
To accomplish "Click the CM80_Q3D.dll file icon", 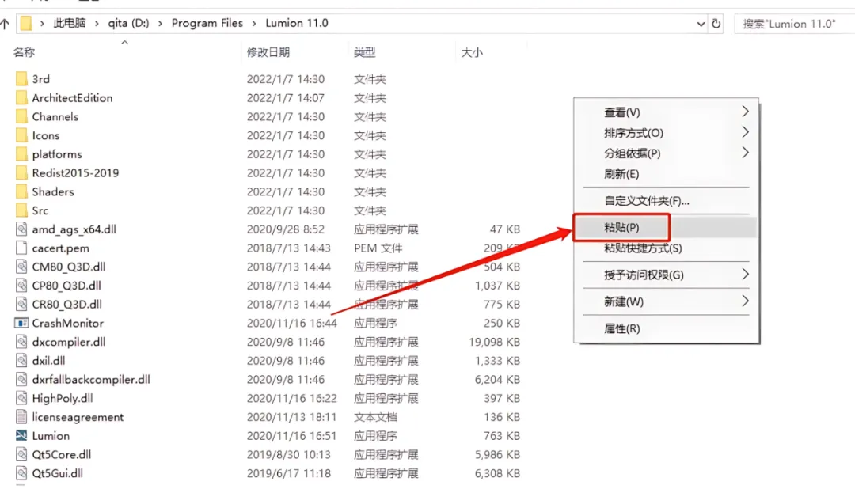I will [x=21, y=267].
